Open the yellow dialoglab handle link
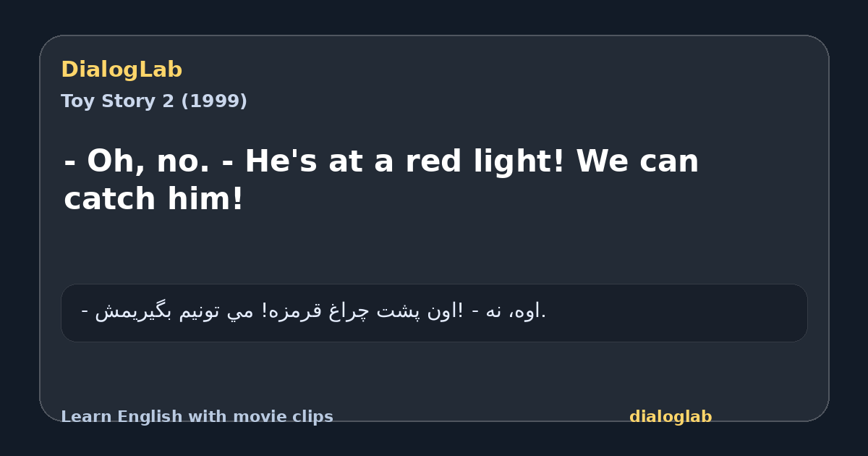This screenshot has width=868, height=456. pos(671,417)
